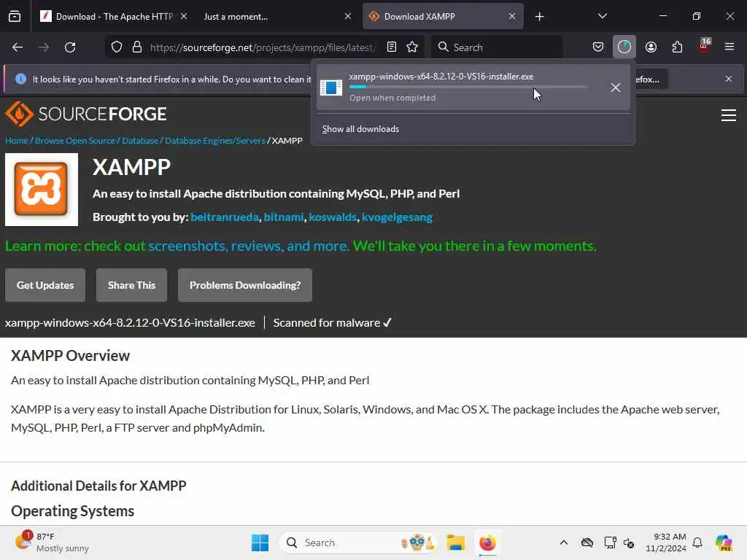747x560 pixels.
Task: Close the Apache HTTP download tab
Action: pyautogui.click(x=183, y=17)
